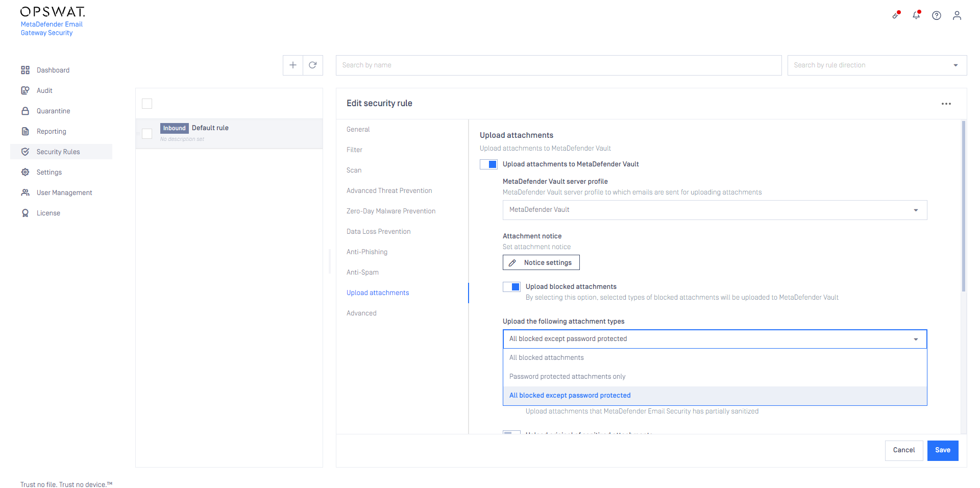Open Zero-Day Malware Prevention tab
Image resolution: width=980 pixels, height=488 pixels.
tap(391, 211)
